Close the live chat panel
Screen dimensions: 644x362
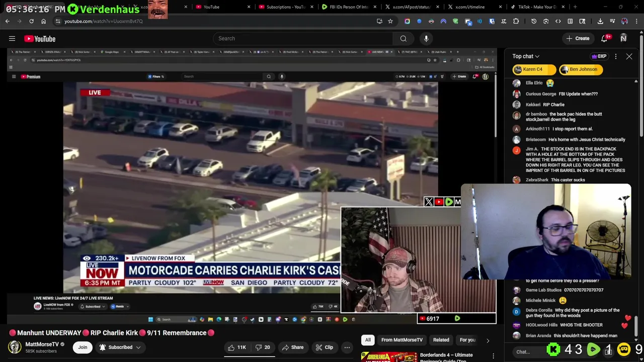pos(629,56)
